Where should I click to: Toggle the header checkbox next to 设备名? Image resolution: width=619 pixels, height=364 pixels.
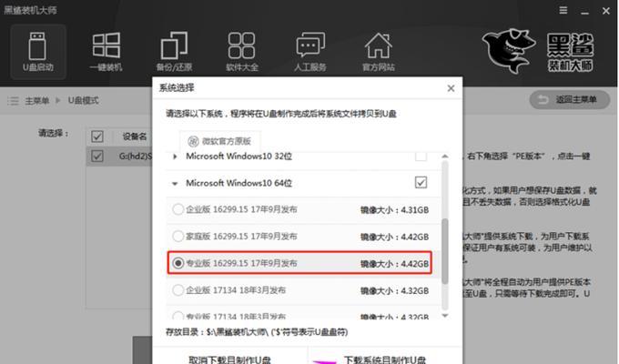click(x=97, y=136)
